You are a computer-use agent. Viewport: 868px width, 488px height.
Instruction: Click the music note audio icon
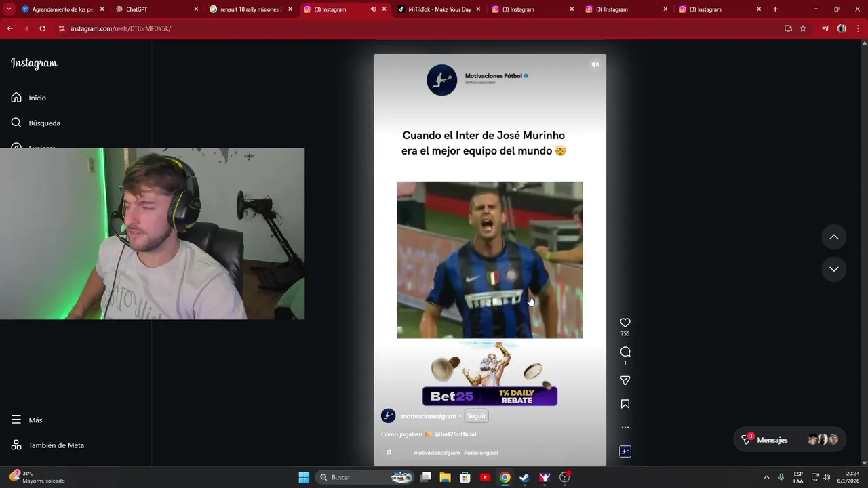(x=389, y=453)
